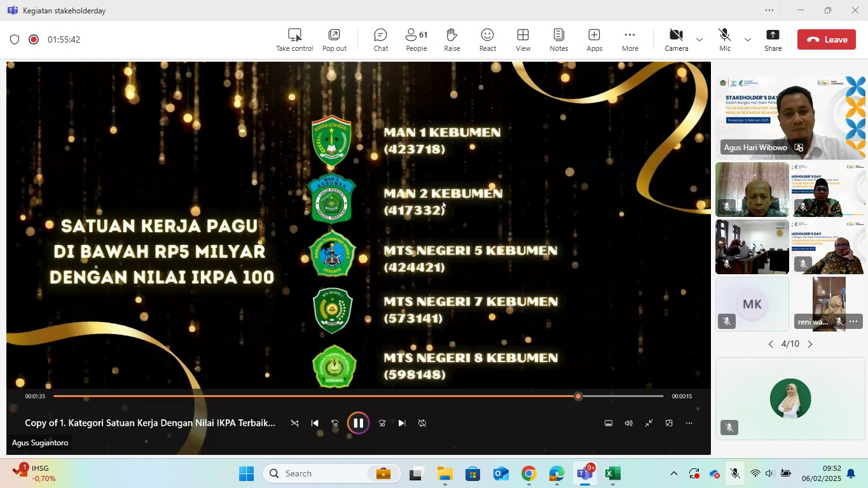This screenshot has width=868, height=488.
Task: Open the View layout options
Action: tap(523, 39)
